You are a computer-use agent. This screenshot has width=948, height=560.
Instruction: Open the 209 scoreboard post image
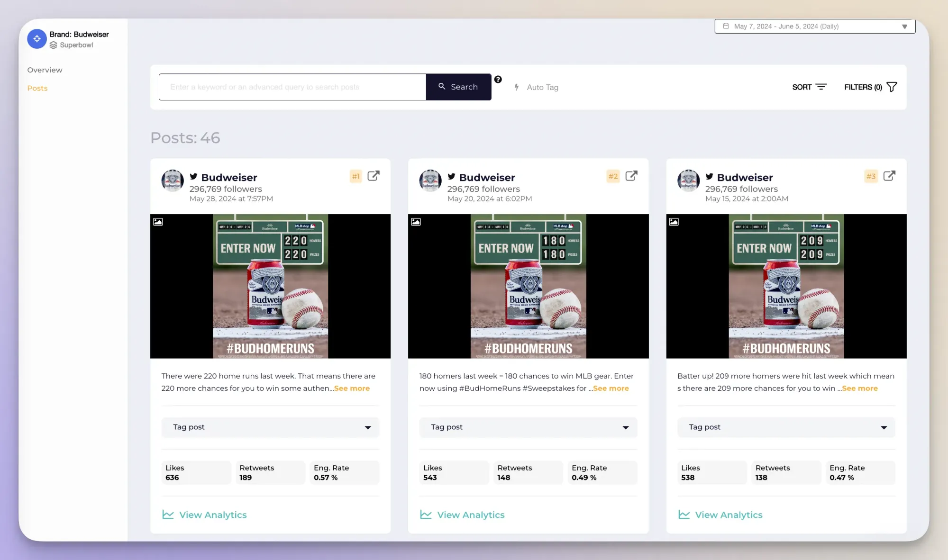click(x=786, y=286)
